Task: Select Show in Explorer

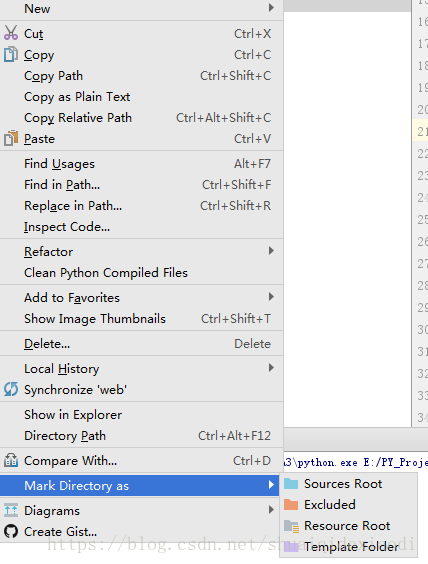Action: tap(141, 414)
